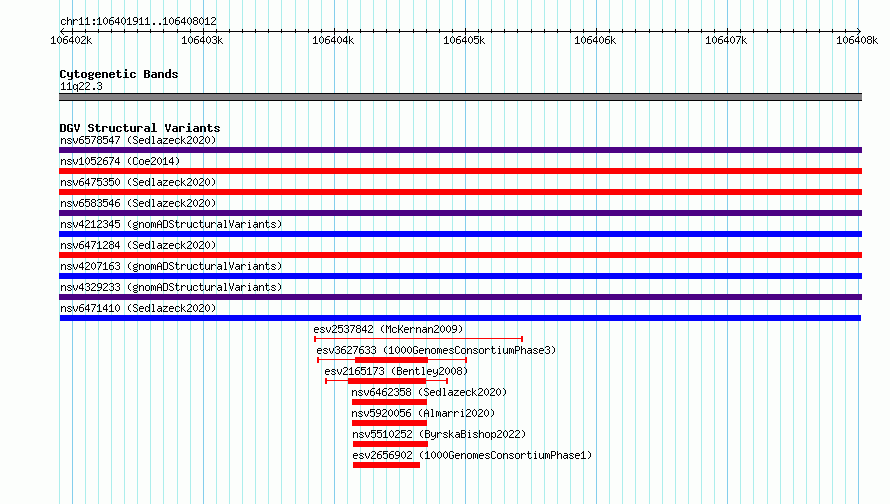The width and height of the screenshot is (890, 504).
Task: Click the blue bar under nsv4212345
Action: click(x=460, y=234)
